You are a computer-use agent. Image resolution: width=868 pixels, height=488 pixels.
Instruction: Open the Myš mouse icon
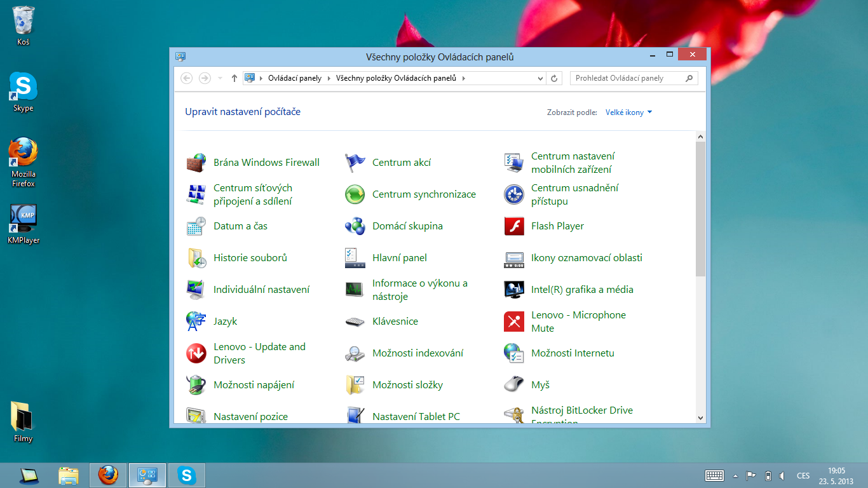pos(514,385)
